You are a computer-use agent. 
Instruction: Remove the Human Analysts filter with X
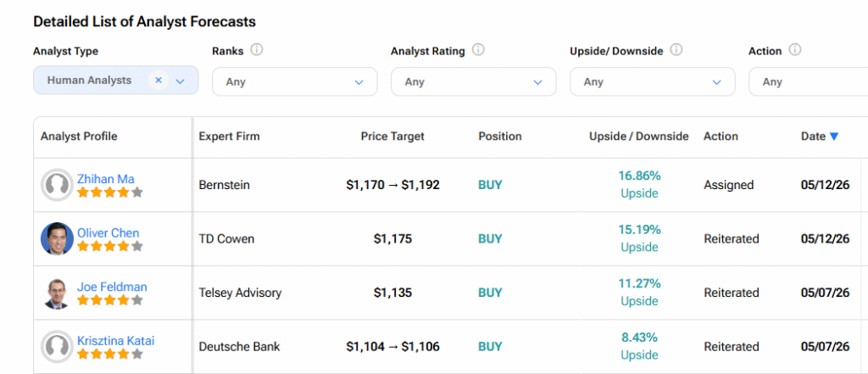159,81
